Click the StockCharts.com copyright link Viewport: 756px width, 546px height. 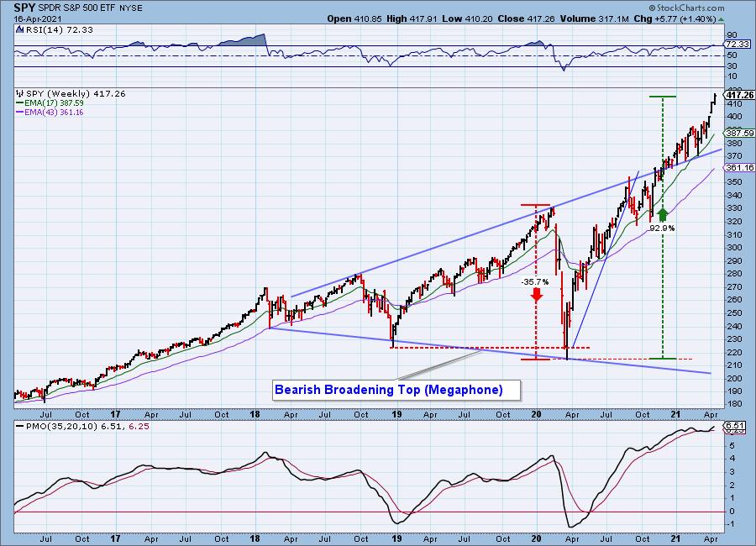[686, 8]
